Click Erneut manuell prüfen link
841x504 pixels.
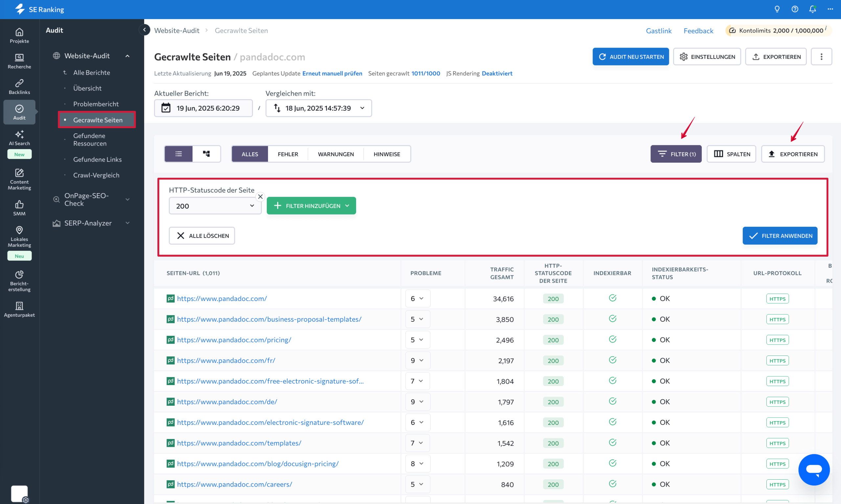[332, 73]
